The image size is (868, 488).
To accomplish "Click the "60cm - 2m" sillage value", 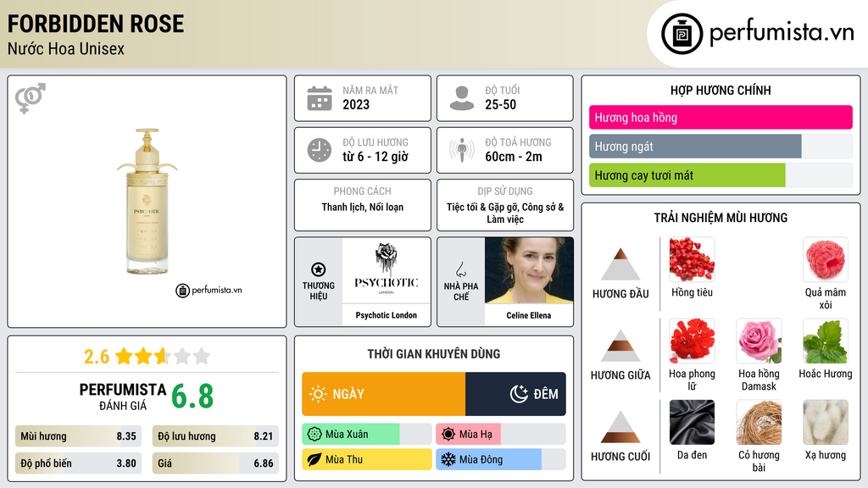I will pyautogui.click(x=514, y=157).
